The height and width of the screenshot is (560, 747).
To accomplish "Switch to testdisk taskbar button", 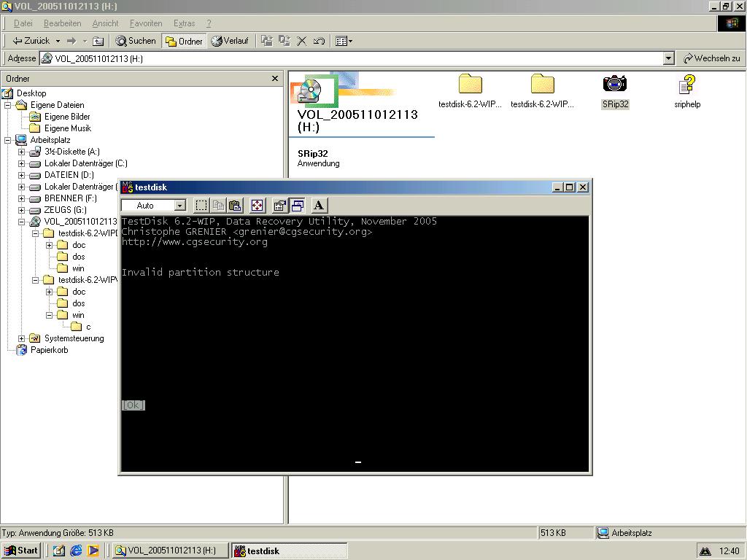I will 289,551.
